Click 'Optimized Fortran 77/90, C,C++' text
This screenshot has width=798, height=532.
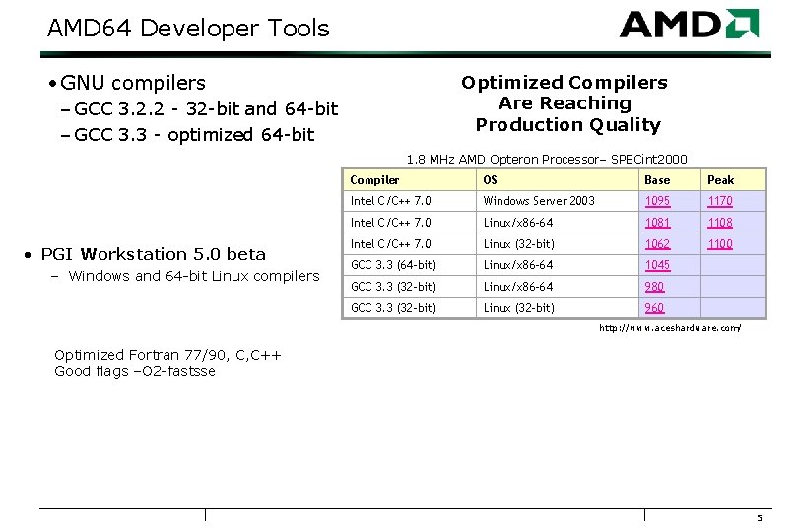click(x=167, y=355)
